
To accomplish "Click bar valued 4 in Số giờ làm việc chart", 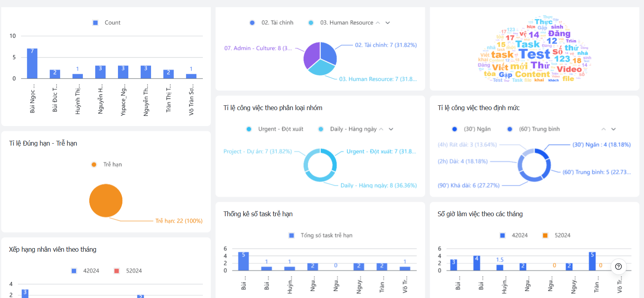I will (x=477, y=263).
